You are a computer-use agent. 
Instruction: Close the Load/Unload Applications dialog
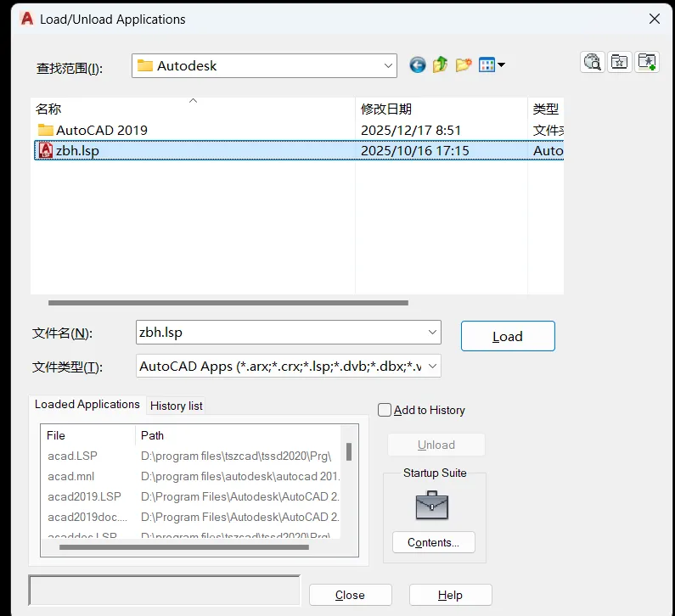[x=655, y=19]
